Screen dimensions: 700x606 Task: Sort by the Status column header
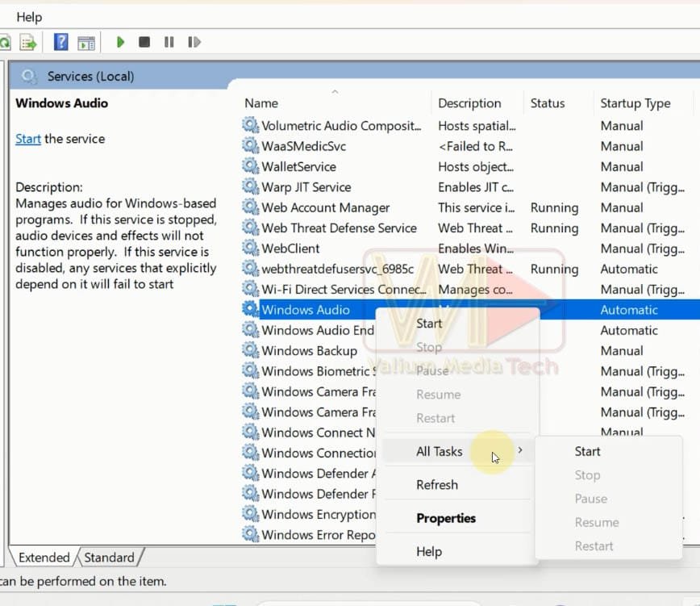click(x=548, y=103)
